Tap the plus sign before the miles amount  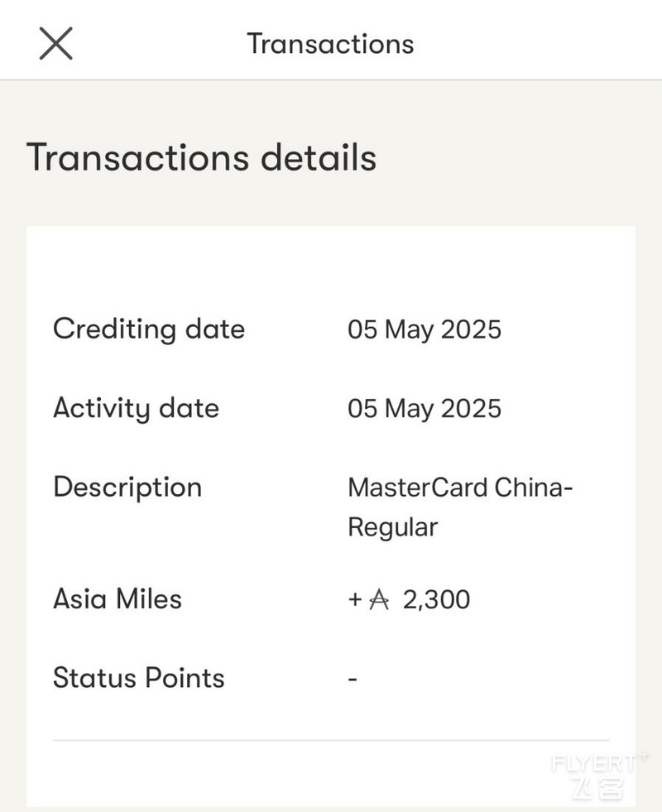tap(354, 599)
